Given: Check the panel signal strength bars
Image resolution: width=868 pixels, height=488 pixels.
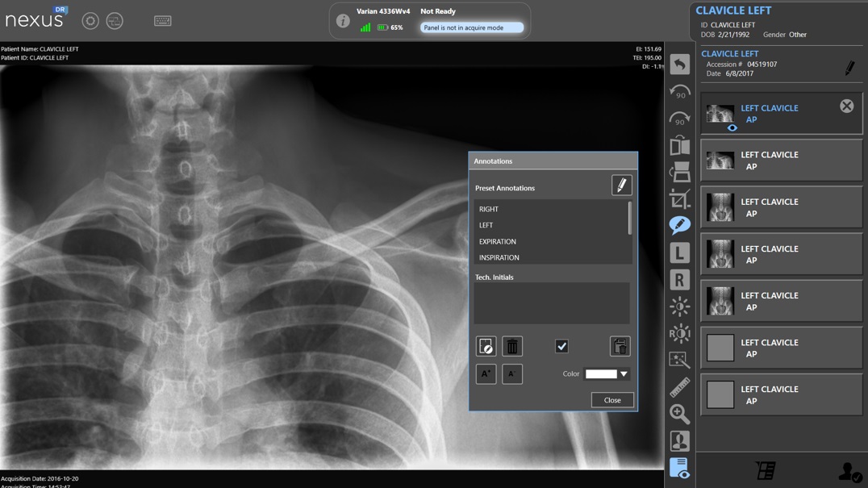Looking at the screenshot, I should pos(365,27).
